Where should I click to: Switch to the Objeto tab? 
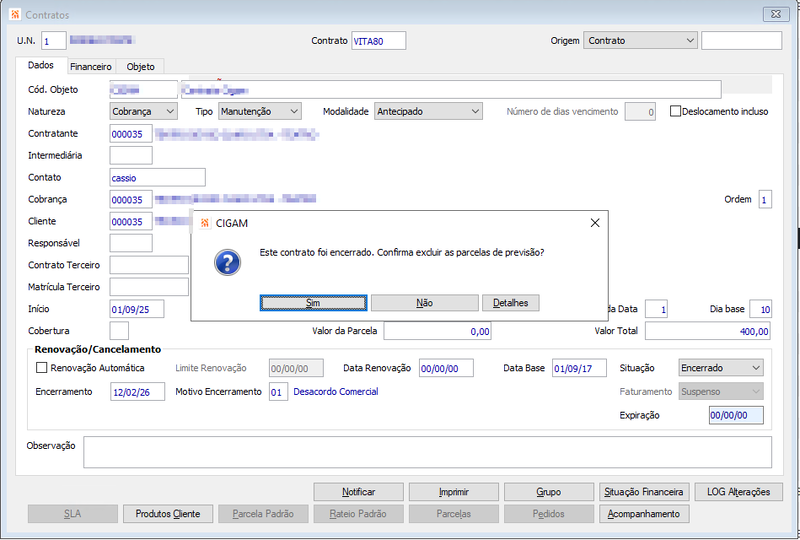[x=140, y=66]
